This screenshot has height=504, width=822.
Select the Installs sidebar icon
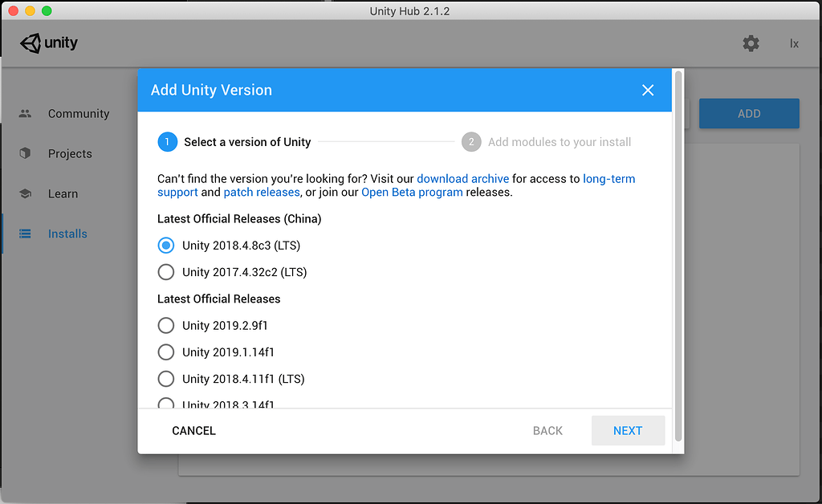tap(26, 234)
